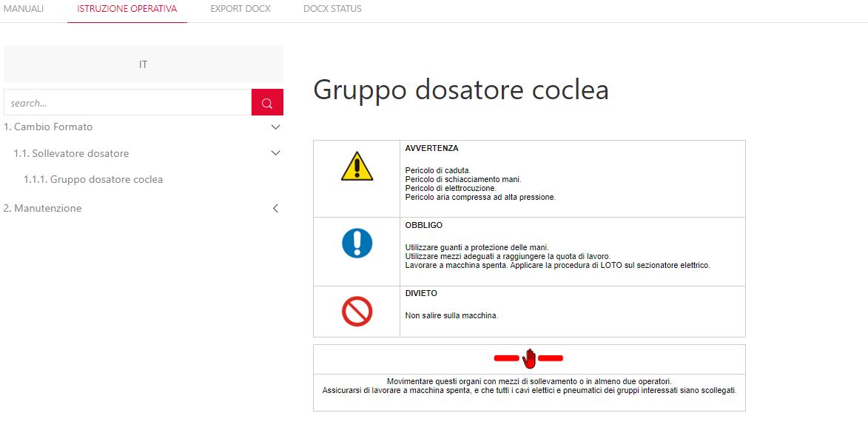
Task: Click the blue mandatory exclamation icon
Action: pyautogui.click(x=357, y=243)
